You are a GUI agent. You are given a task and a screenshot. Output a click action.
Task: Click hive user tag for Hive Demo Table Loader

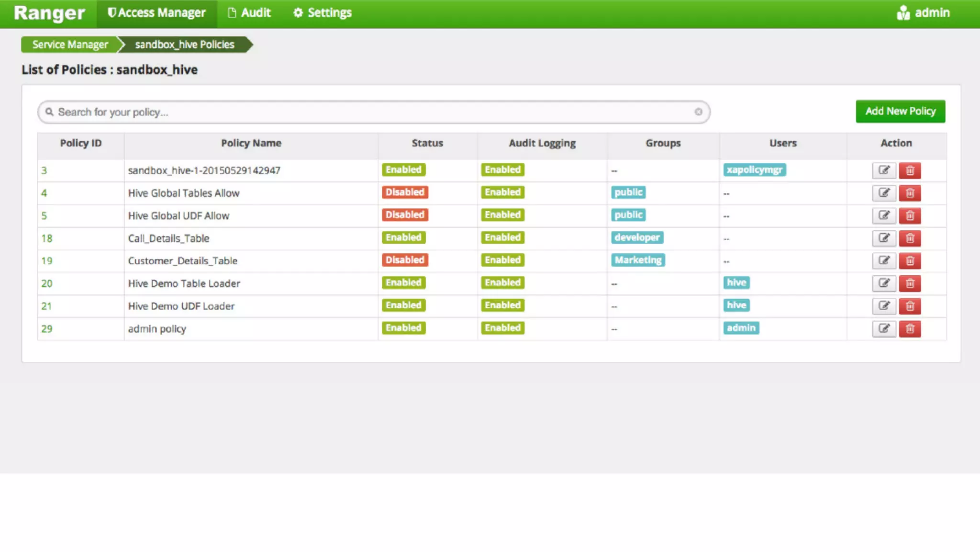coord(736,282)
